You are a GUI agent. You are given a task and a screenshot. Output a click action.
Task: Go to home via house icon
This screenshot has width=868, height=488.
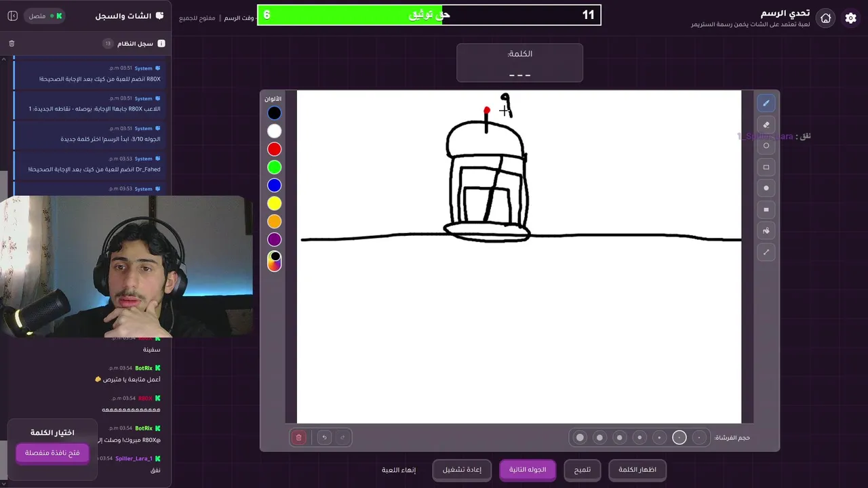(x=825, y=18)
